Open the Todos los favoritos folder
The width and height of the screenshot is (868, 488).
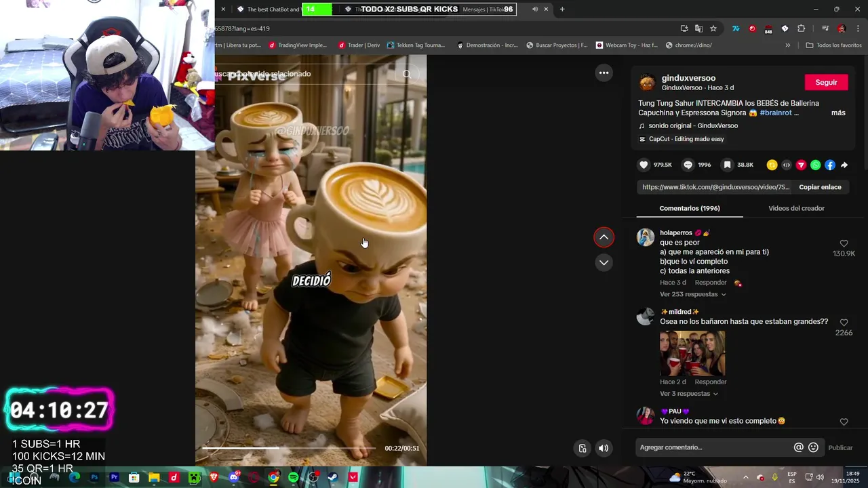click(833, 45)
